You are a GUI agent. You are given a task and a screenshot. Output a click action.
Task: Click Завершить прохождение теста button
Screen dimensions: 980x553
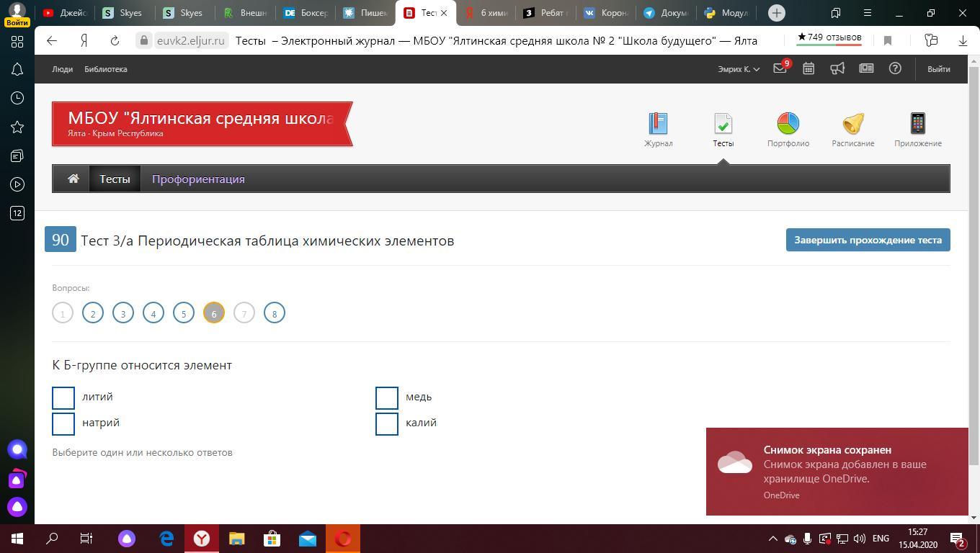click(x=868, y=240)
